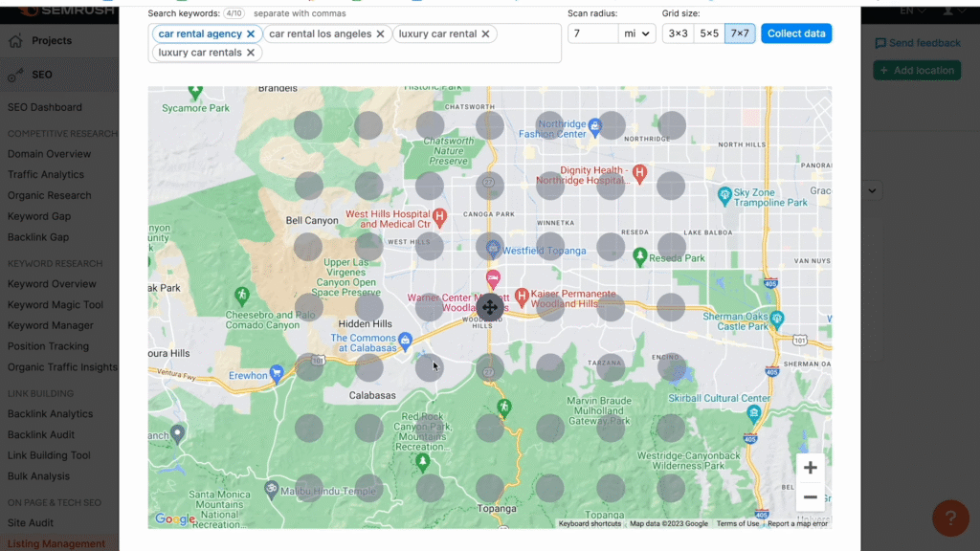
Task: Click the Collect data button
Action: coord(796,33)
